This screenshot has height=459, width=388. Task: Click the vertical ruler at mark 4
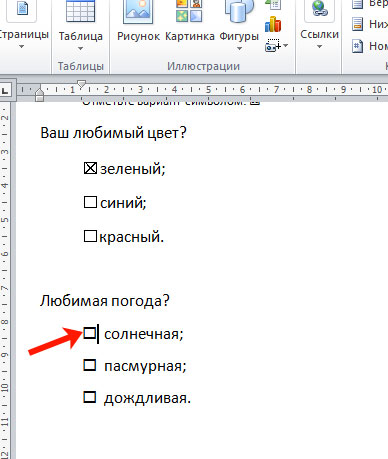[x=5, y=185]
